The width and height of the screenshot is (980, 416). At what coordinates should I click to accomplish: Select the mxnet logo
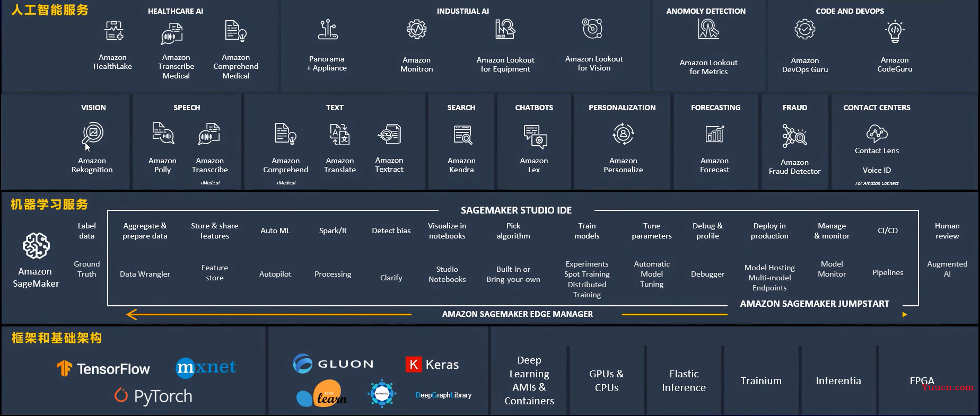pyautogui.click(x=206, y=367)
